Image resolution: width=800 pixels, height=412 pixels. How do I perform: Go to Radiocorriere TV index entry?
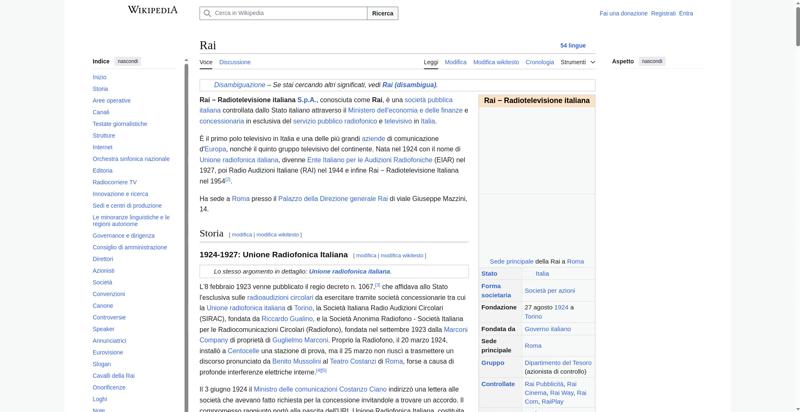tap(114, 183)
